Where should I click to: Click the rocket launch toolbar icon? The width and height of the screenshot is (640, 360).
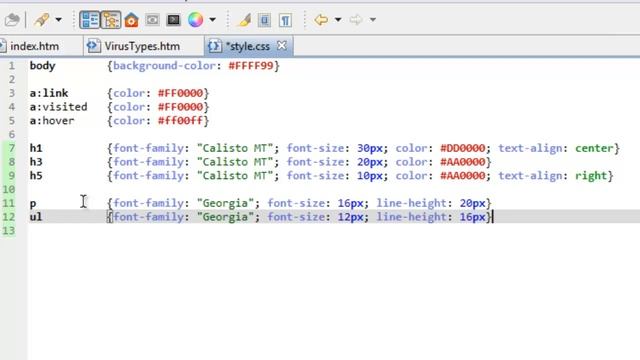pos(42,19)
